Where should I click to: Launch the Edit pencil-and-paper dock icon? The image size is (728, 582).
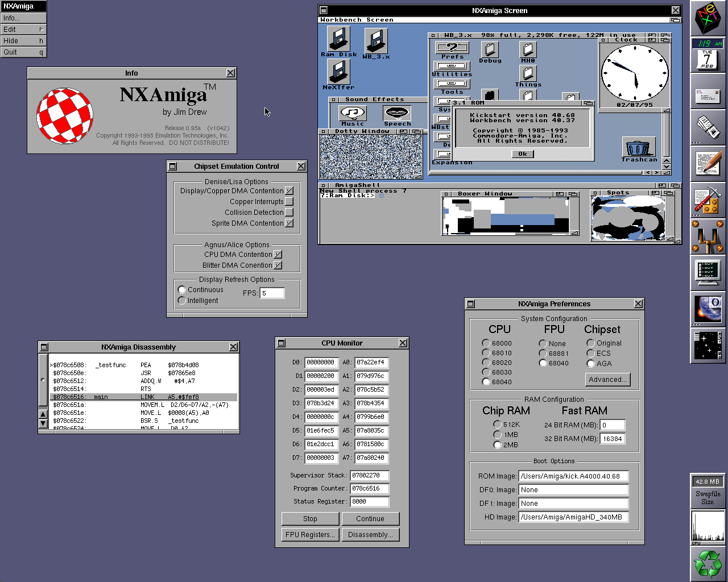(708, 164)
